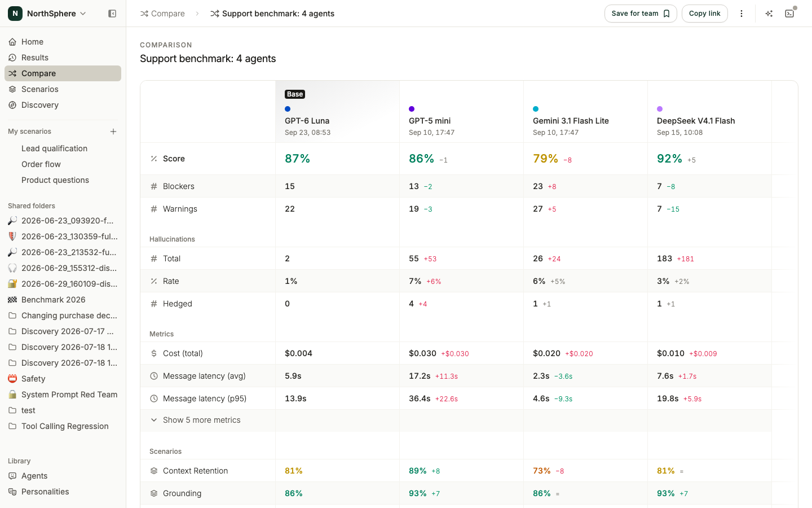Open folder 2026-06-23_093920-f...
Viewport: 812px width, 508px height.
tap(63, 221)
